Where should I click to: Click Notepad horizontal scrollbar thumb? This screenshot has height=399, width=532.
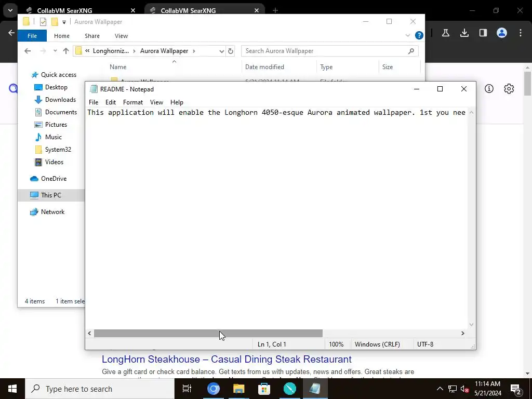208,334
